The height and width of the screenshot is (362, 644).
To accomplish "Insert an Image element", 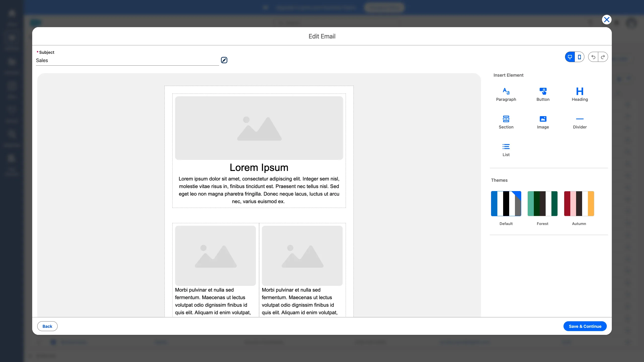I will click(x=543, y=122).
